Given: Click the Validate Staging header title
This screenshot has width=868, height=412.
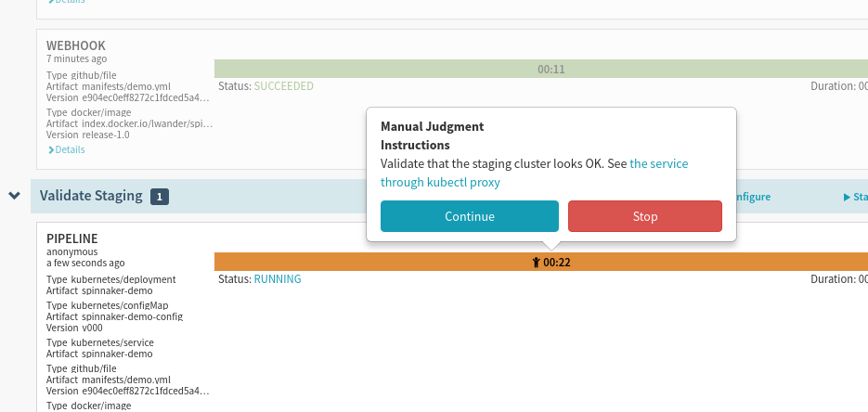Looking at the screenshot, I should coord(91,196).
